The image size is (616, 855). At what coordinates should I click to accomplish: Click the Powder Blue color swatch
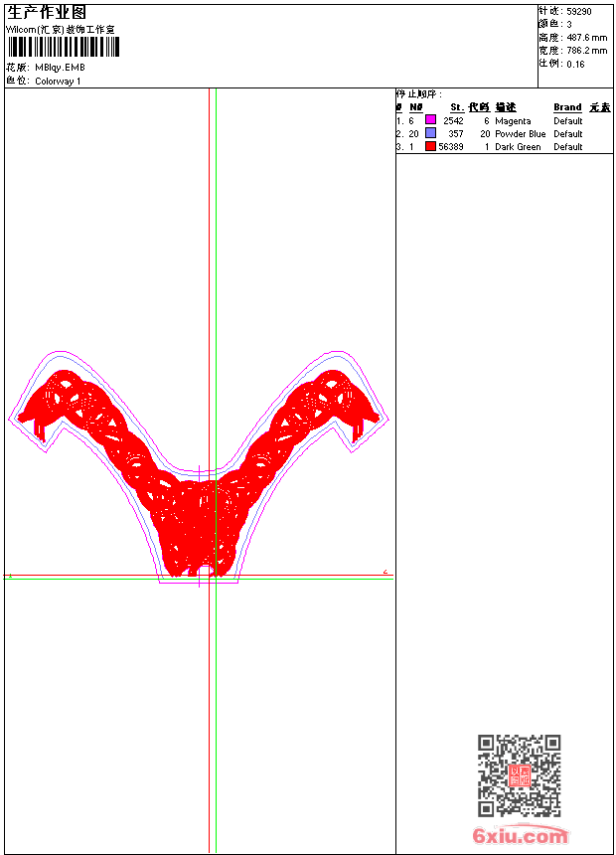pos(430,133)
